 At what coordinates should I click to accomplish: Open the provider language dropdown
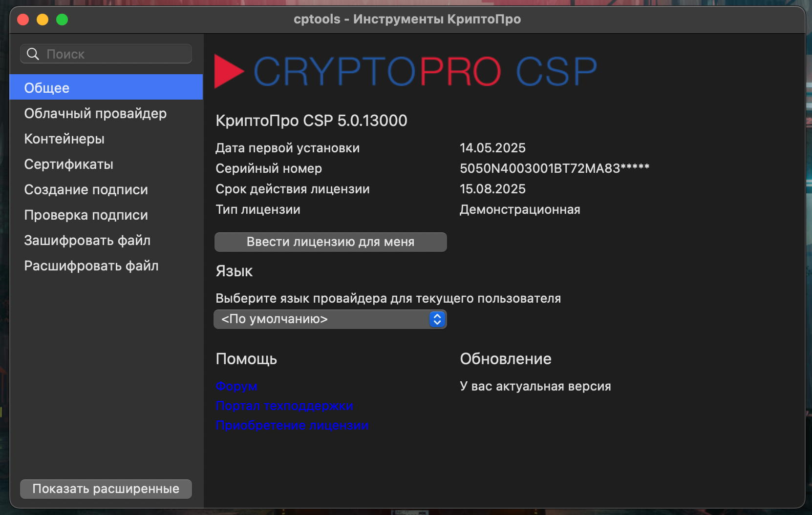pyautogui.click(x=330, y=319)
